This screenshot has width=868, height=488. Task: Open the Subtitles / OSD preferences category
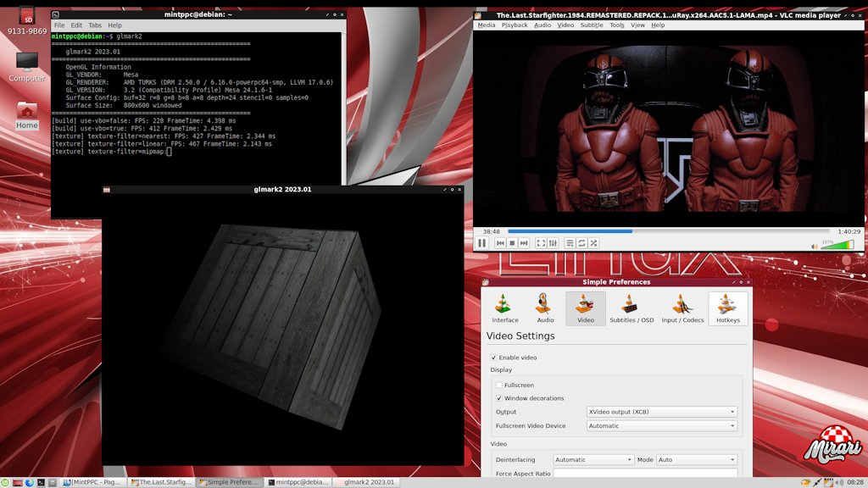tap(632, 308)
